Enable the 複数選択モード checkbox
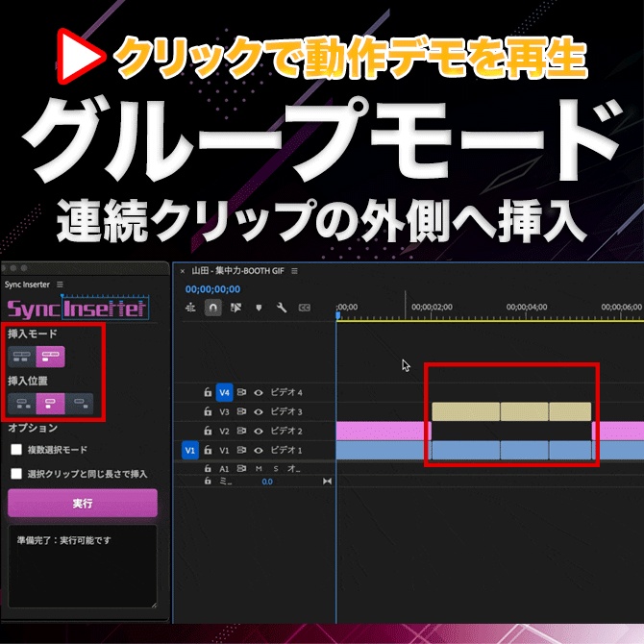This screenshot has width=644, height=644. (16, 449)
